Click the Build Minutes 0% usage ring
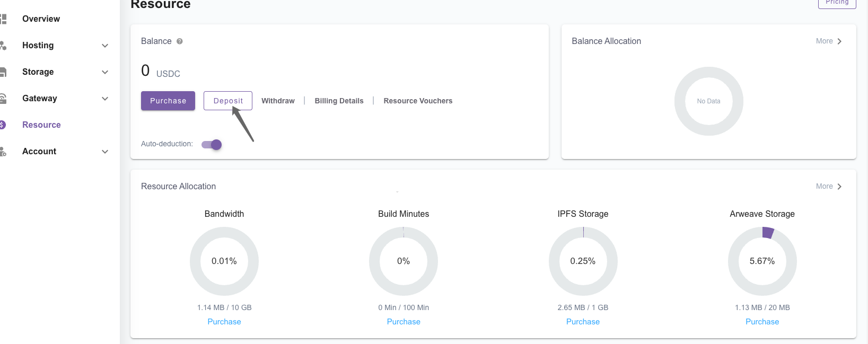 404,261
